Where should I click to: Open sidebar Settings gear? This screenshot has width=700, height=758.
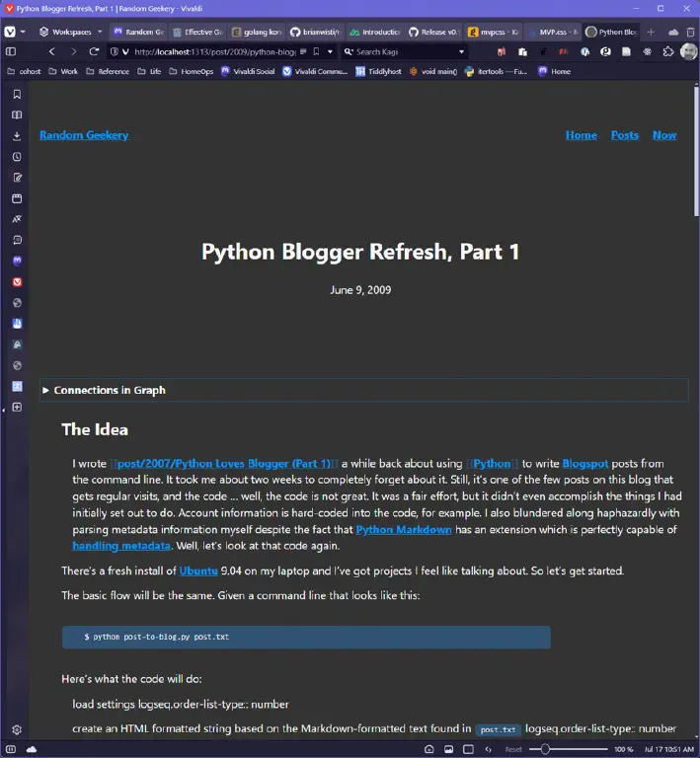point(17,729)
